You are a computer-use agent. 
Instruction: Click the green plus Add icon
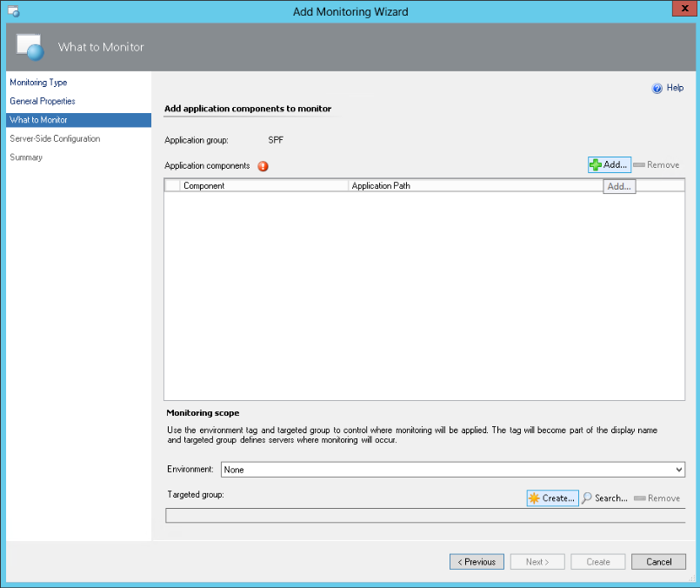tap(596, 165)
